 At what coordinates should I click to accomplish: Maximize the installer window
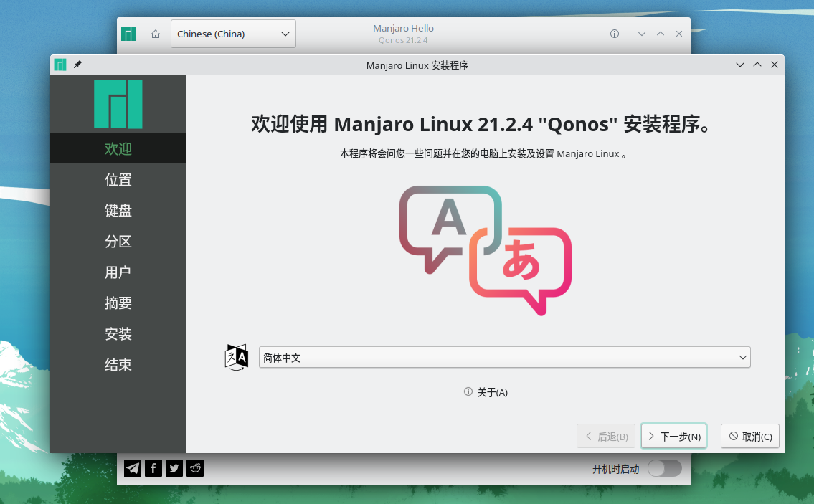(x=757, y=65)
